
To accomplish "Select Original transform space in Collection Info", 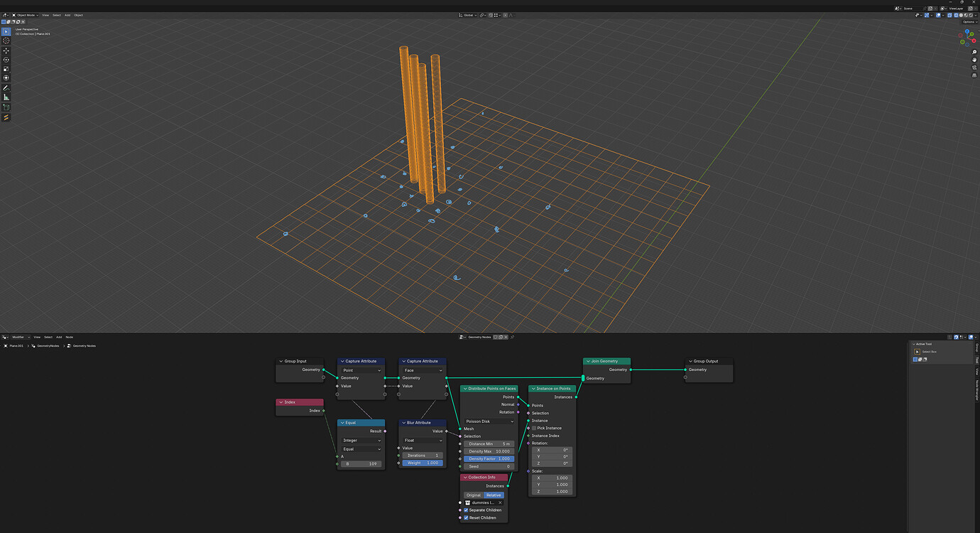I will 474,495.
